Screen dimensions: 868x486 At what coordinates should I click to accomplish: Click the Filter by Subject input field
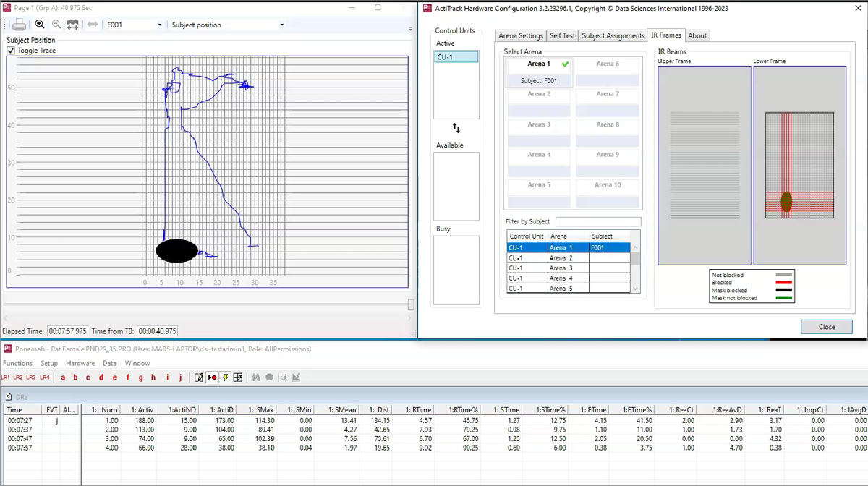coord(597,221)
